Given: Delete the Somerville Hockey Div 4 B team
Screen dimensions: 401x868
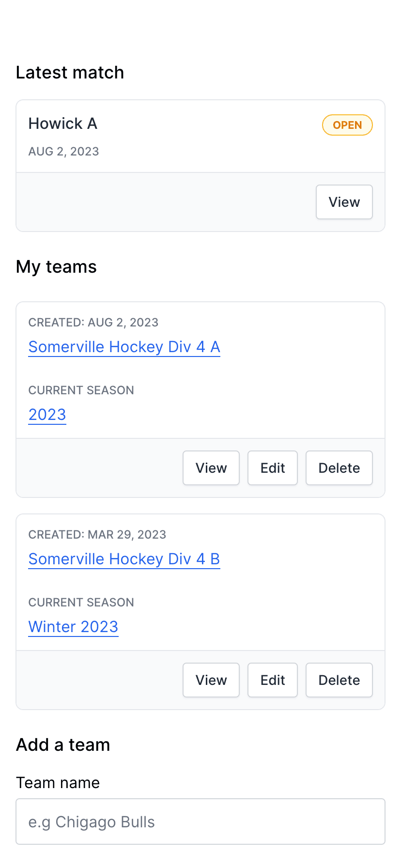Looking at the screenshot, I should pyautogui.click(x=339, y=680).
